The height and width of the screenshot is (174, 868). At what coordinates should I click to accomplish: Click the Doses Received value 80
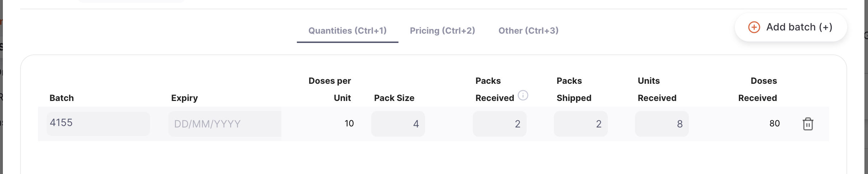click(x=774, y=124)
